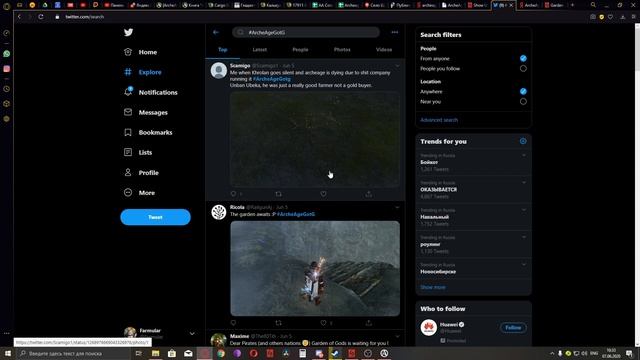Open Scamigo's profile avatar
Image resolution: width=640 pixels, height=360 pixels.
219,70
